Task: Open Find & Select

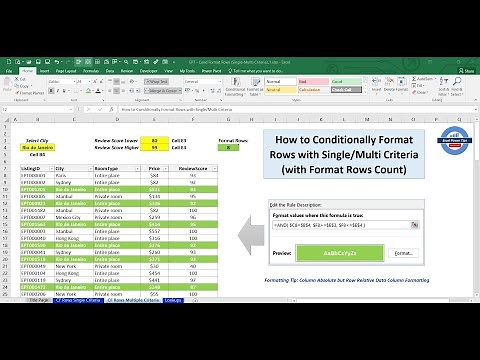Action: click(x=457, y=87)
